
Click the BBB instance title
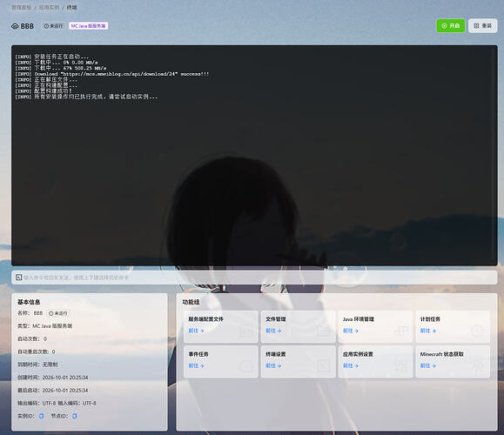(27, 26)
